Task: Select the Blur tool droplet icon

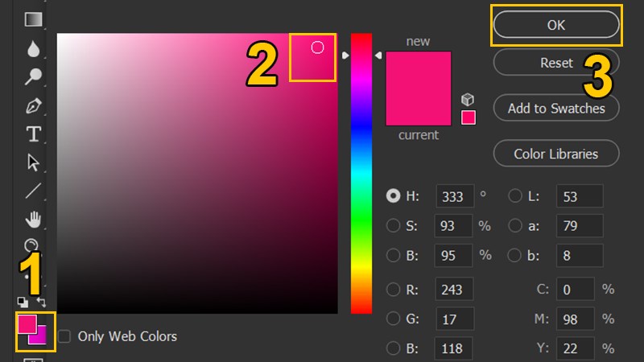Action: point(33,48)
